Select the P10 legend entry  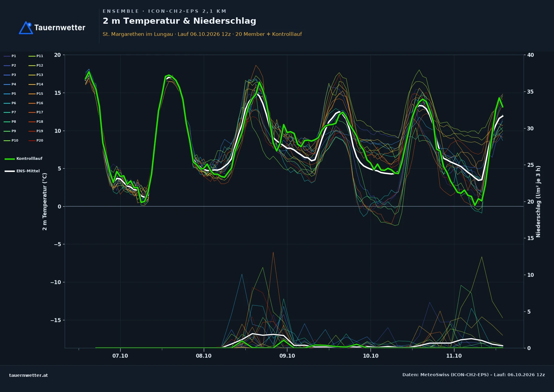[x=11, y=140]
